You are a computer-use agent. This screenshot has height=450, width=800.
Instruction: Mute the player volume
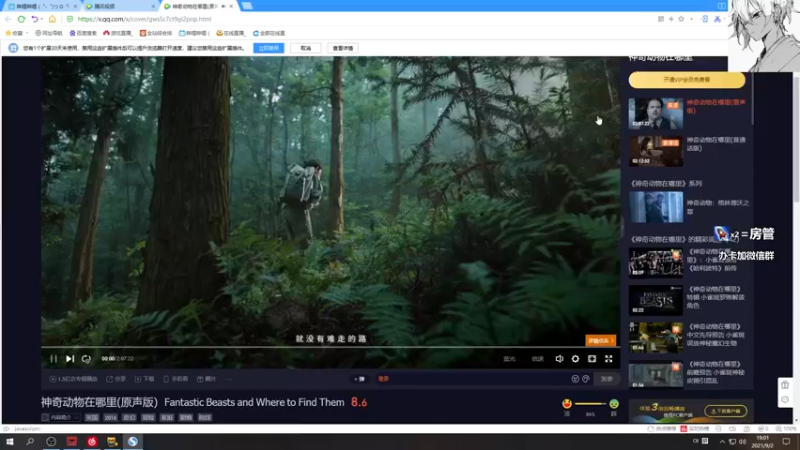point(559,359)
